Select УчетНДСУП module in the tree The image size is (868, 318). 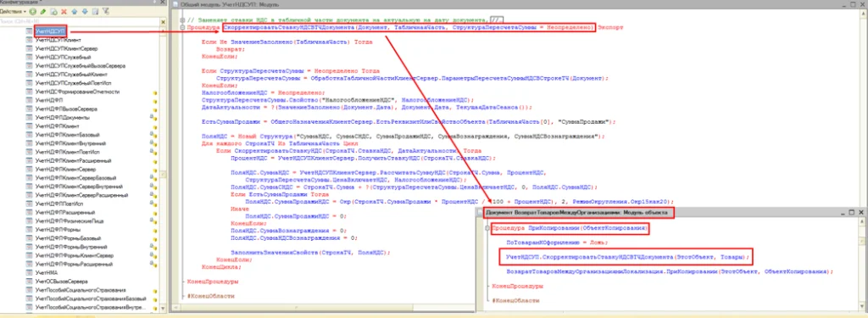[x=51, y=31]
